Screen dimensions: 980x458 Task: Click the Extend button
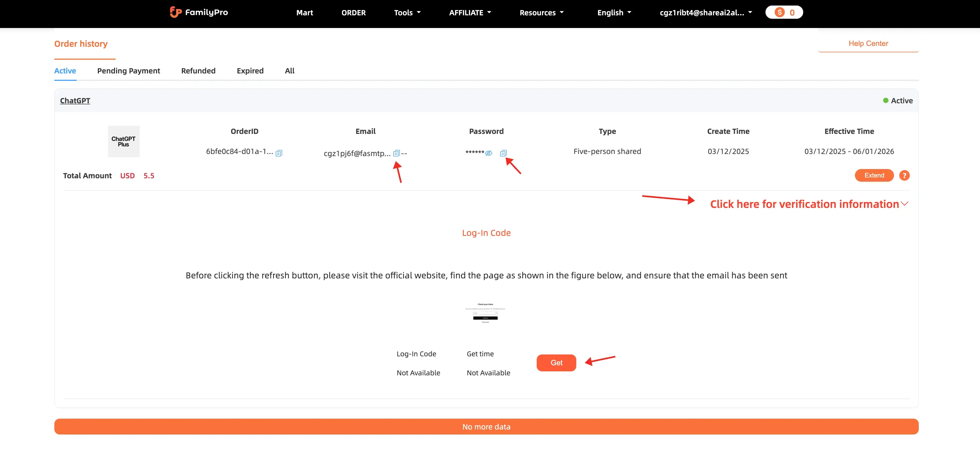point(874,175)
